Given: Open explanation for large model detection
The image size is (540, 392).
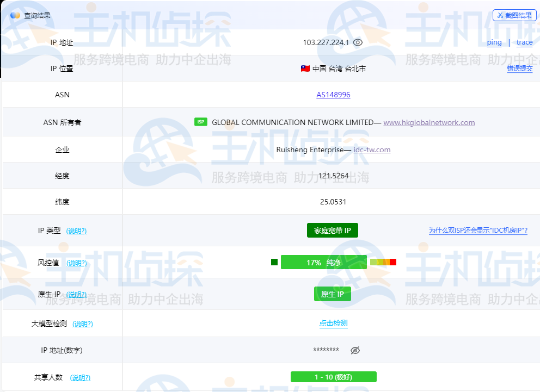Looking at the screenshot, I should click(83, 324).
